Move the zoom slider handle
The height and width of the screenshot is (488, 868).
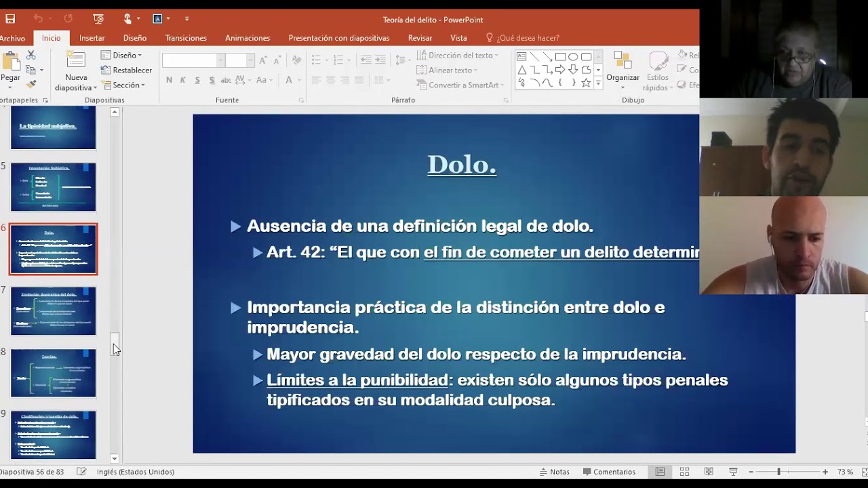pos(778,472)
